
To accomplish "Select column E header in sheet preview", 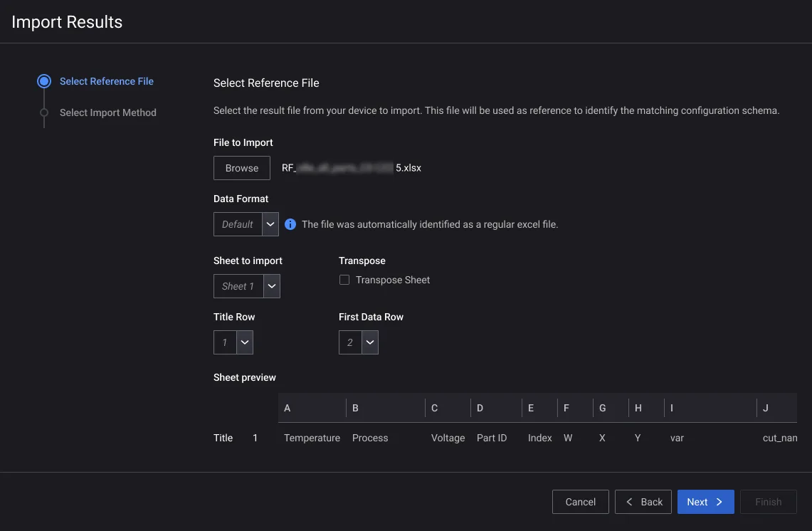I will click(x=539, y=408).
